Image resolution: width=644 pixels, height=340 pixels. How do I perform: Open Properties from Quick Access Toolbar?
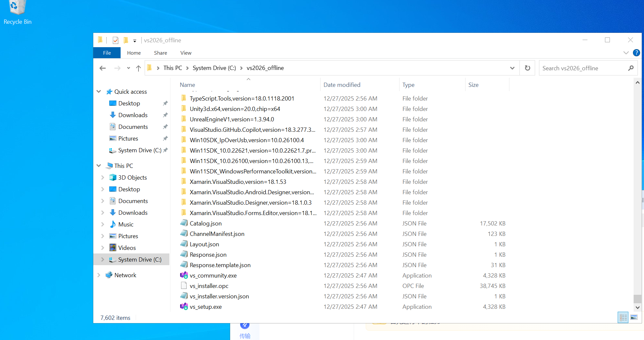click(x=115, y=40)
